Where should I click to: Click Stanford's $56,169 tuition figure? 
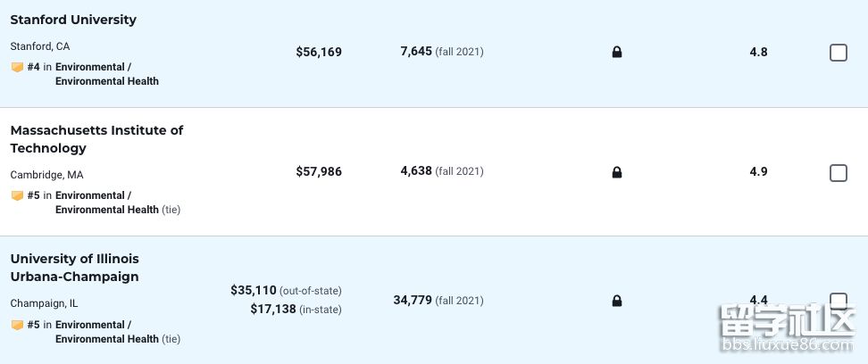click(x=319, y=53)
